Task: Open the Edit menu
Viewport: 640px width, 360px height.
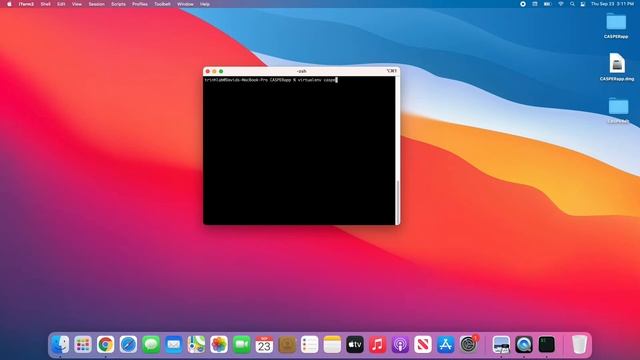Action: [61, 4]
